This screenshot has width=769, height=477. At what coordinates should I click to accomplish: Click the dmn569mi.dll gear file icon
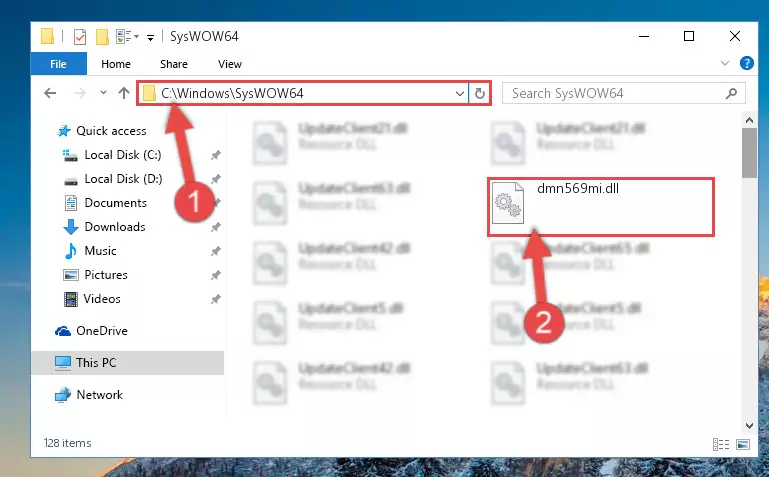point(508,202)
